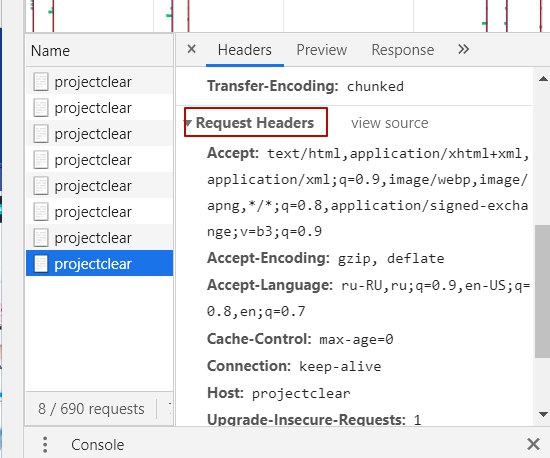Open the Response tab
Image resolution: width=550 pixels, height=458 pixels.
[403, 50]
